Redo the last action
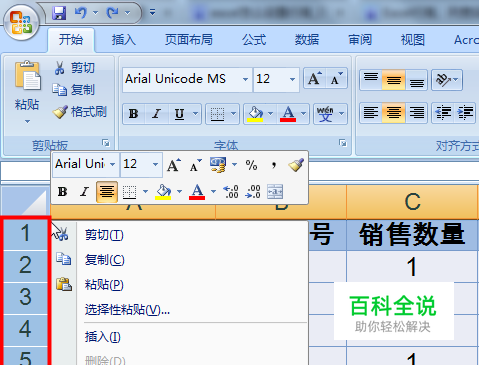 [112, 13]
